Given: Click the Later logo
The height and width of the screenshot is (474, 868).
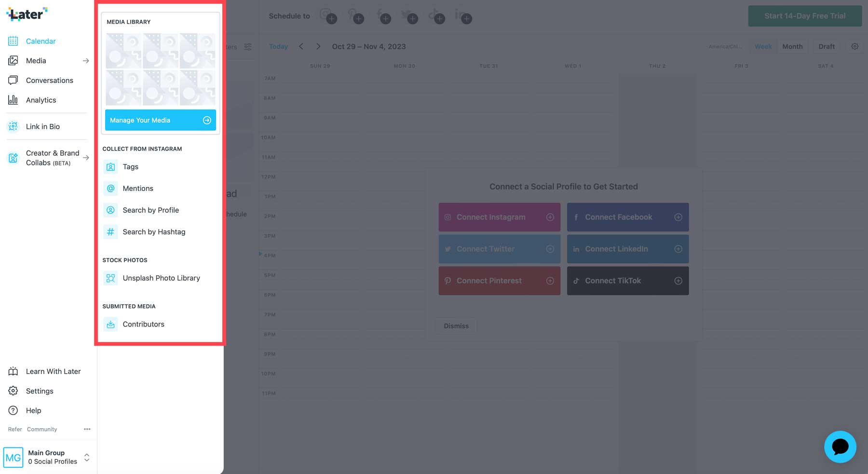Looking at the screenshot, I should [x=27, y=14].
